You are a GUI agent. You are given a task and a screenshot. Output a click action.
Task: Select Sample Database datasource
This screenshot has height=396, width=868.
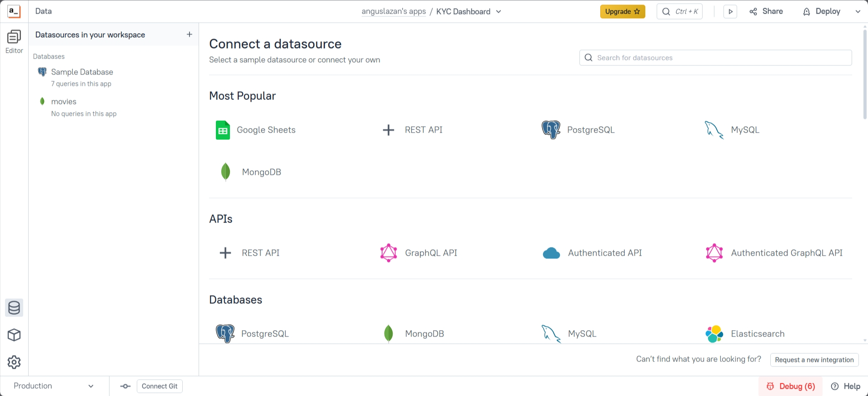point(114,77)
